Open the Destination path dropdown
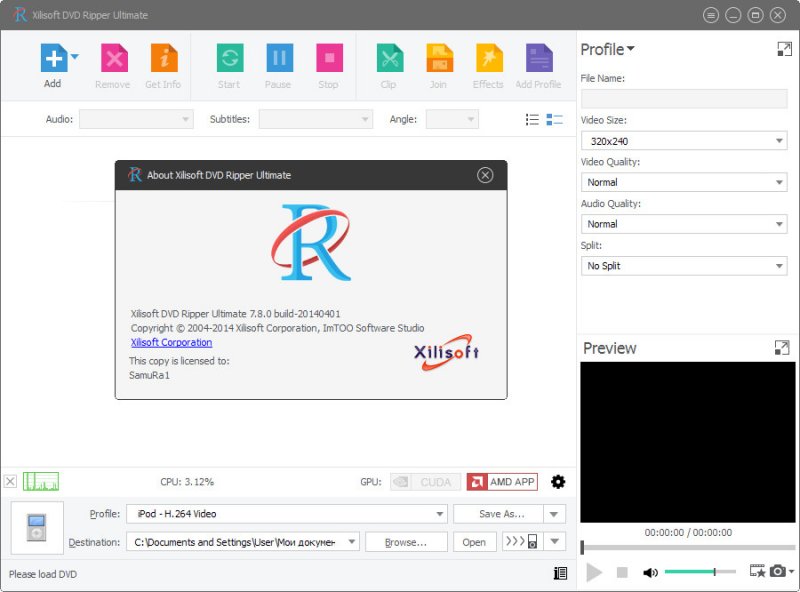This screenshot has width=800, height=592. tap(243, 542)
